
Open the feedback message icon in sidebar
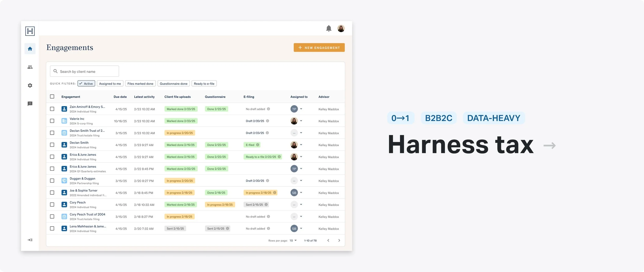[30, 104]
